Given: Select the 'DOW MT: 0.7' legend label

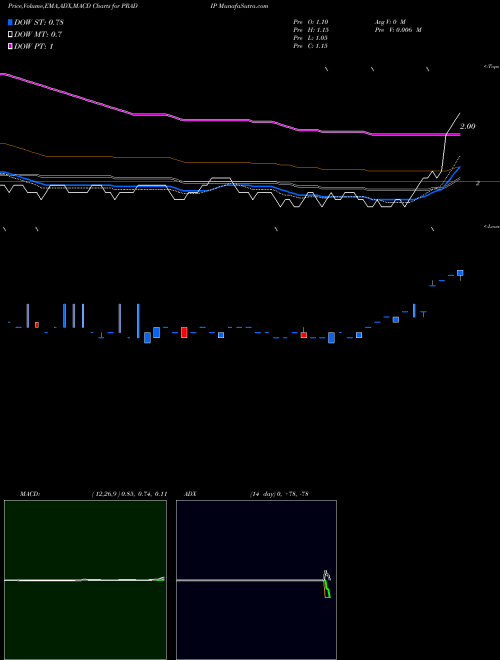Looking at the screenshot, I should click(38, 35).
